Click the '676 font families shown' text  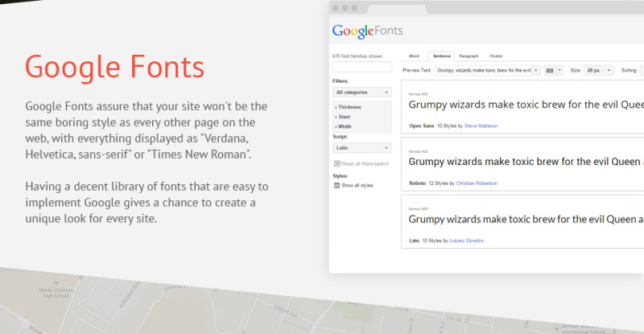[357, 56]
